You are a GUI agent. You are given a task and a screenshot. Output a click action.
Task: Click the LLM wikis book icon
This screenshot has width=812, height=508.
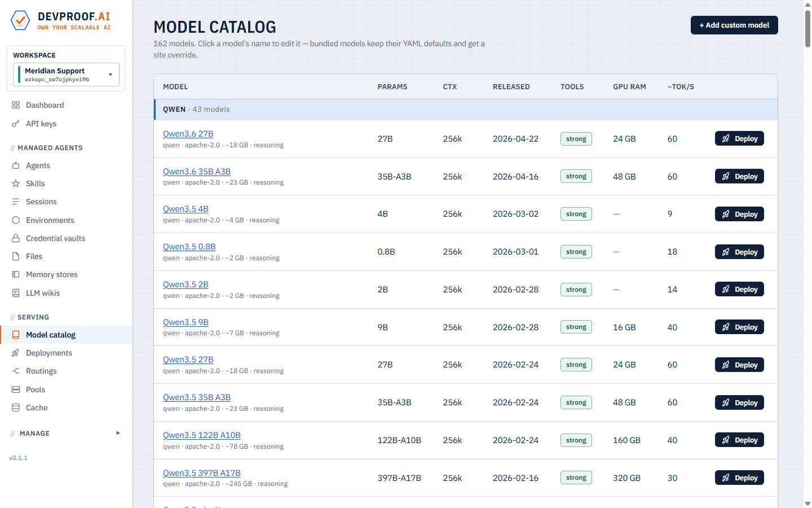[16, 293]
